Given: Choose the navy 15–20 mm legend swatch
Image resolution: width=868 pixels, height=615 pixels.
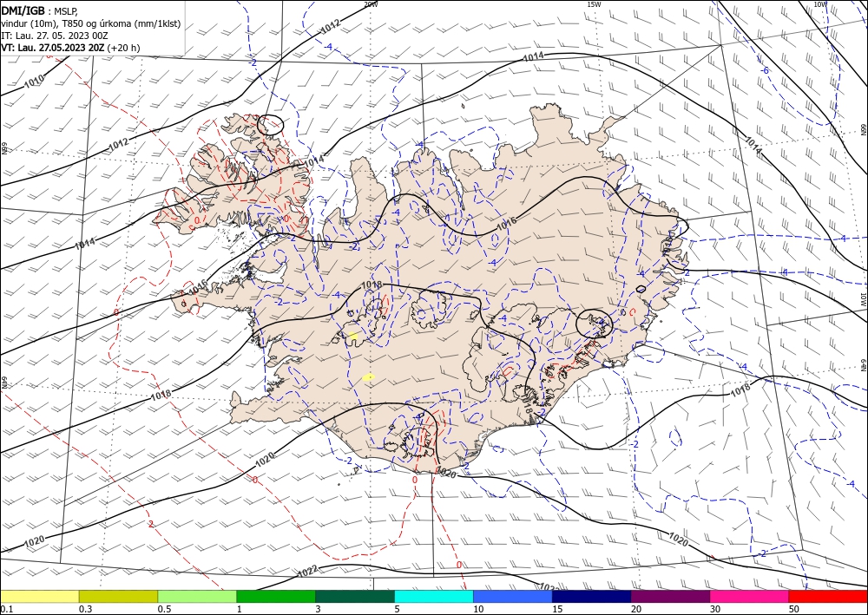Looking at the screenshot, I should click(591, 596).
